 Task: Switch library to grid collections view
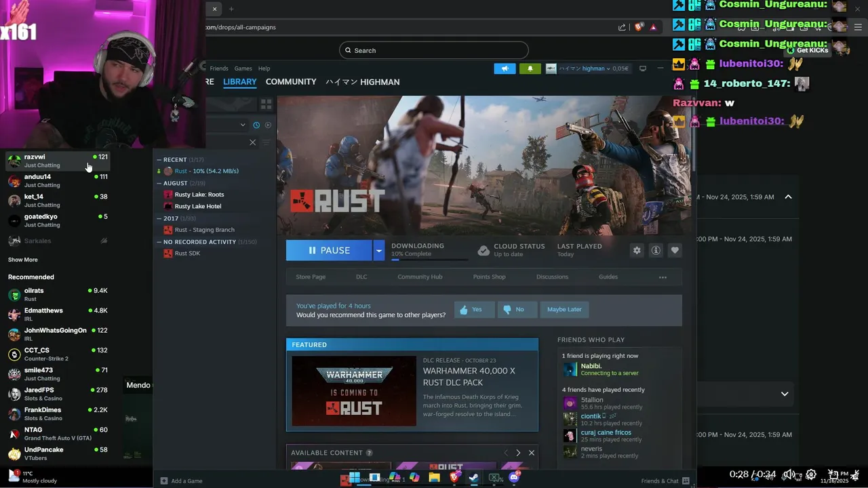click(x=266, y=104)
